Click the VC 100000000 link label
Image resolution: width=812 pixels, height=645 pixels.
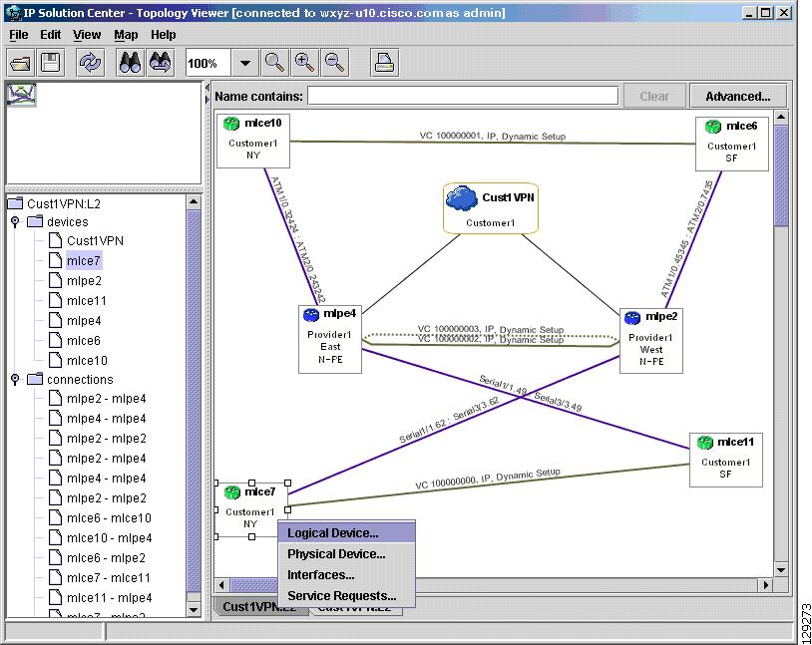tap(488, 479)
